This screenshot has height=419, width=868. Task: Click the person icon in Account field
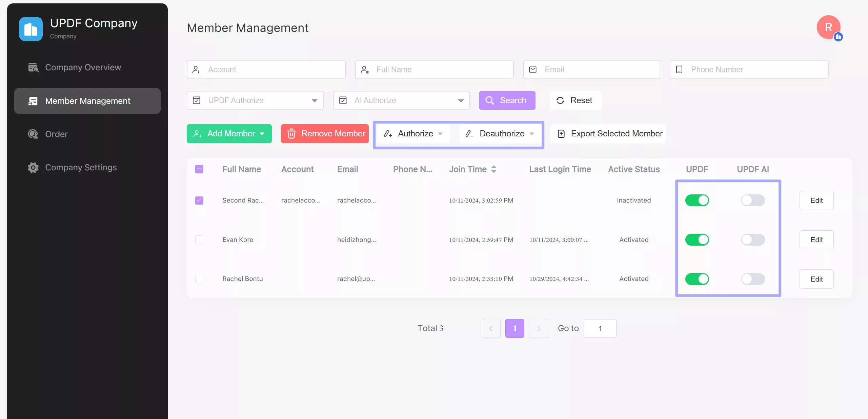coord(196,70)
